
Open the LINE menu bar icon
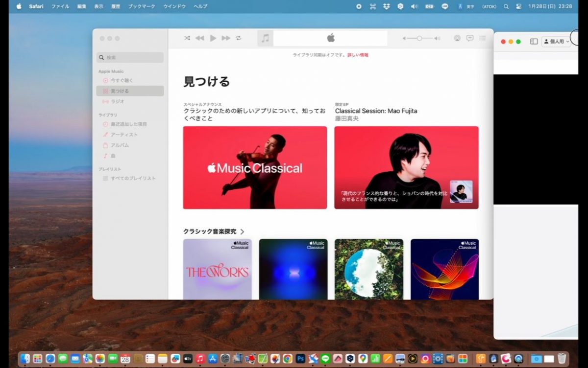[x=445, y=6]
